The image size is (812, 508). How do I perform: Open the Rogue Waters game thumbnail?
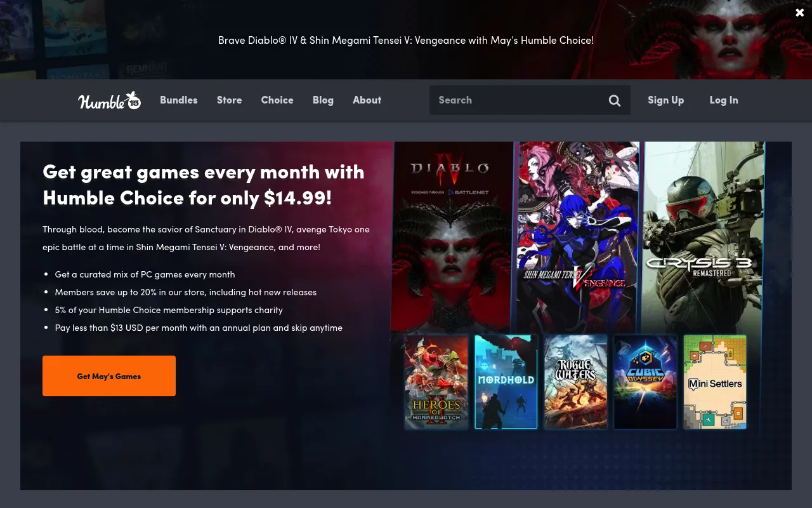point(576,382)
